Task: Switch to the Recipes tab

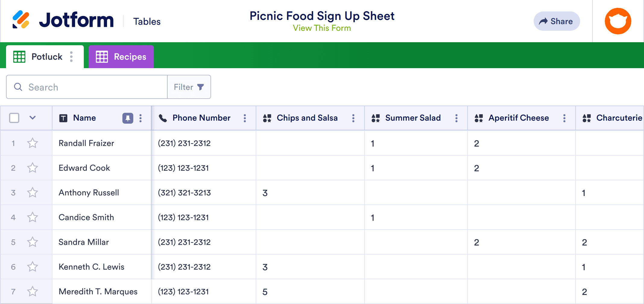Action: pyautogui.click(x=121, y=57)
